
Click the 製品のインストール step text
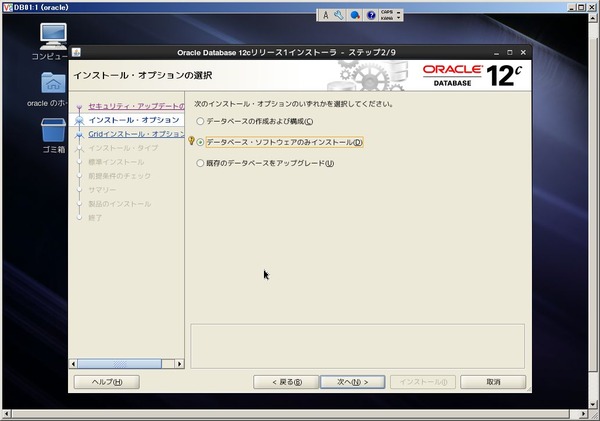(x=120, y=204)
